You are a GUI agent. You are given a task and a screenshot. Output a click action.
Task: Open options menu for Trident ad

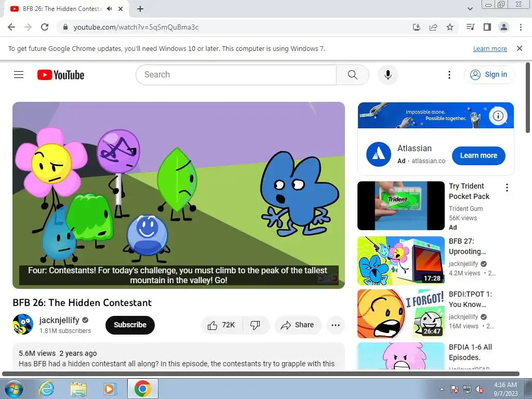(507, 188)
